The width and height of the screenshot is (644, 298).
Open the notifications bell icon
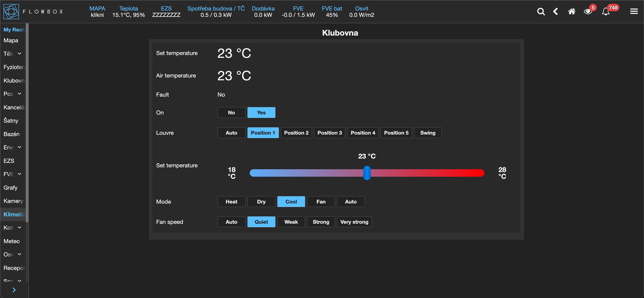click(606, 12)
